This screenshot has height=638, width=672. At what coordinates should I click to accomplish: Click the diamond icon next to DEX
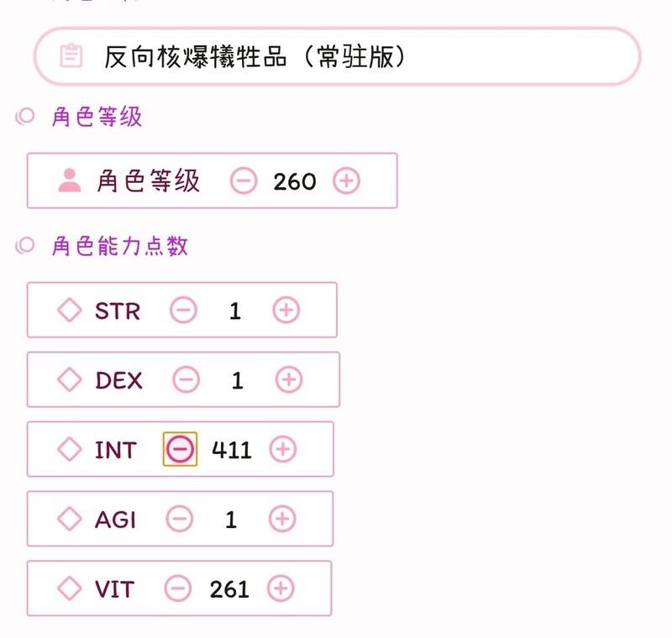pos(69,380)
